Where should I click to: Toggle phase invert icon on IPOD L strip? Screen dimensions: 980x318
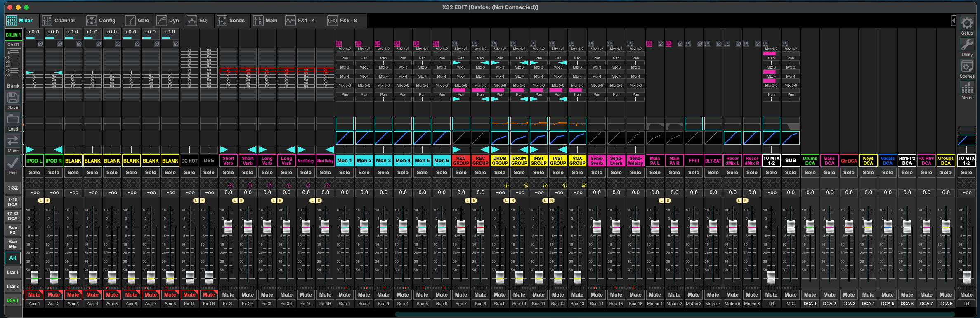(x=40, y=43)
